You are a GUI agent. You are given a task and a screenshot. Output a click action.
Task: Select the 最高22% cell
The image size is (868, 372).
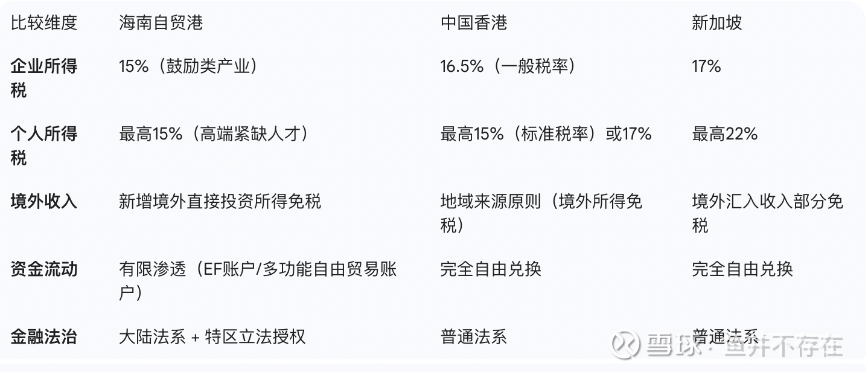coord(724,133)
